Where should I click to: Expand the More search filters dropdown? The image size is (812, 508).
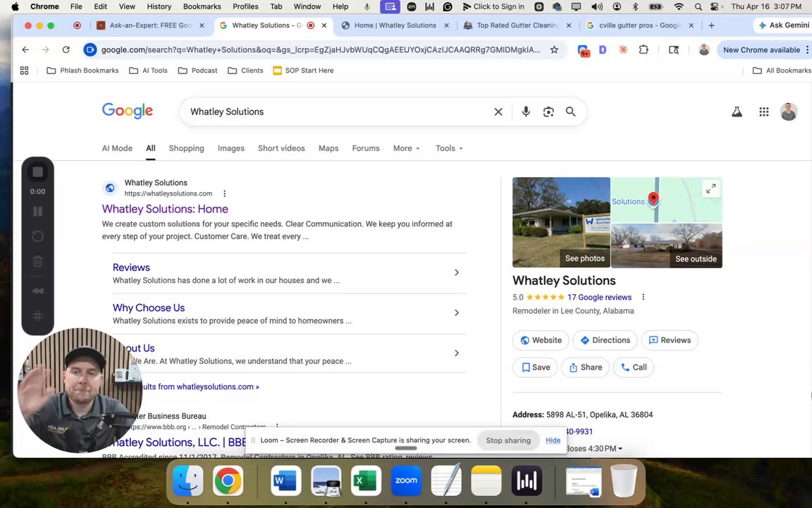(x=407, y=148)
